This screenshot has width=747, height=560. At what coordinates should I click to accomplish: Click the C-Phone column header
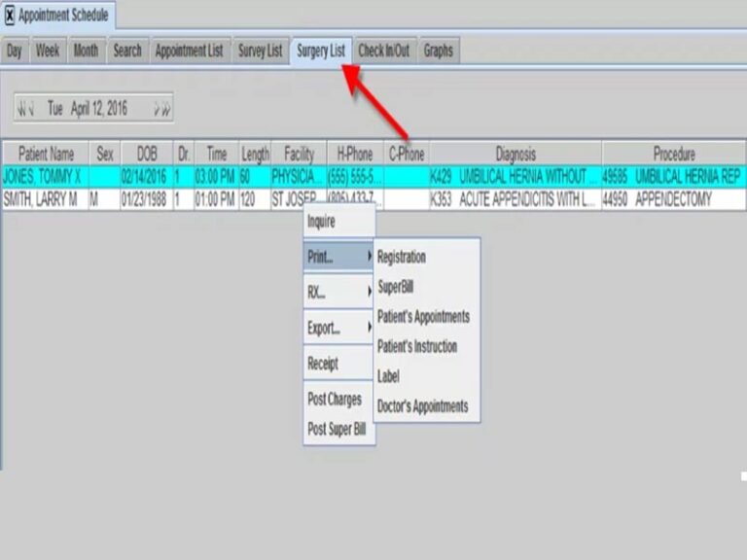pos(407,154)
